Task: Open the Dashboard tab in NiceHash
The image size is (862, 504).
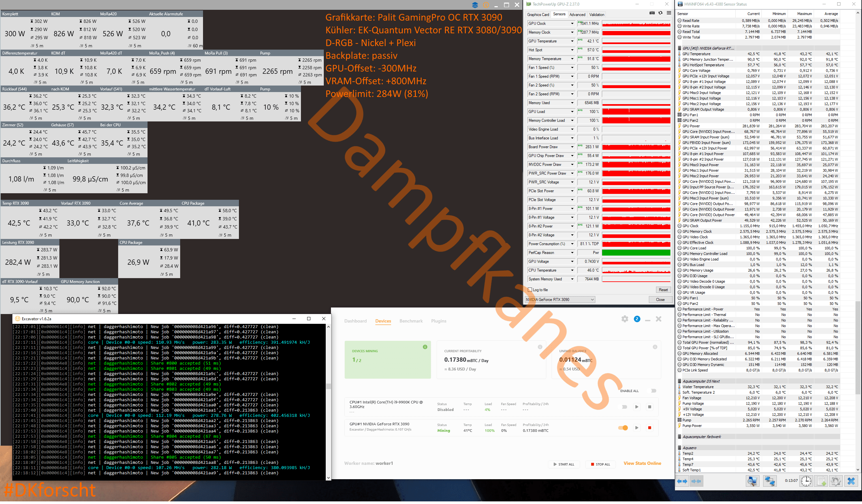Action: click(355, 321)
